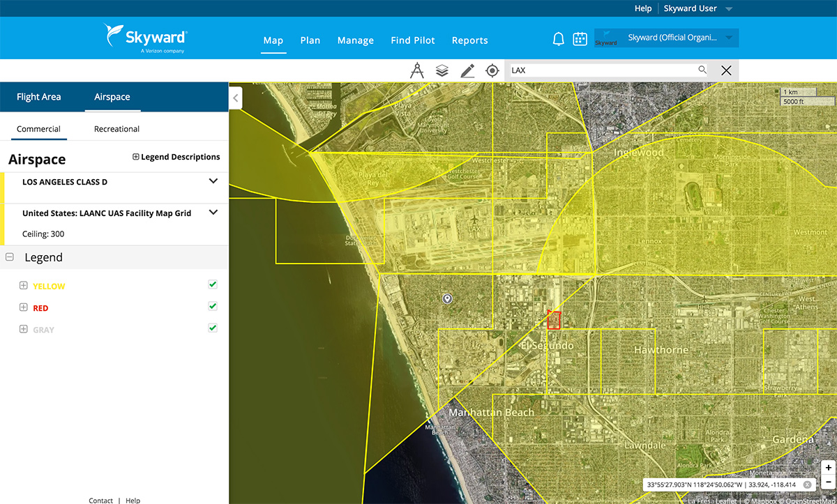Viewport: 837px width, 504px height.
Task: Click the locate target icon
Action: 492,70
